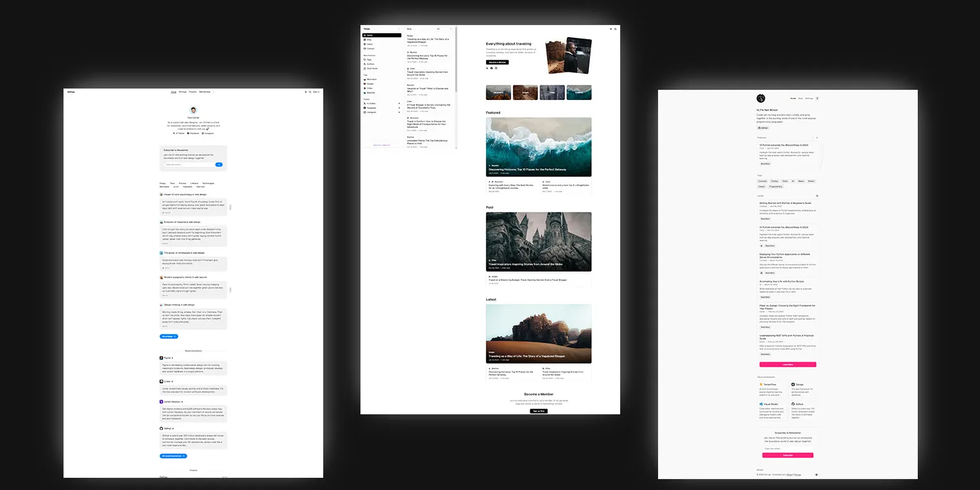Open search icon on the left designer page header
The image size is (980, 490).
coord(310,92)
